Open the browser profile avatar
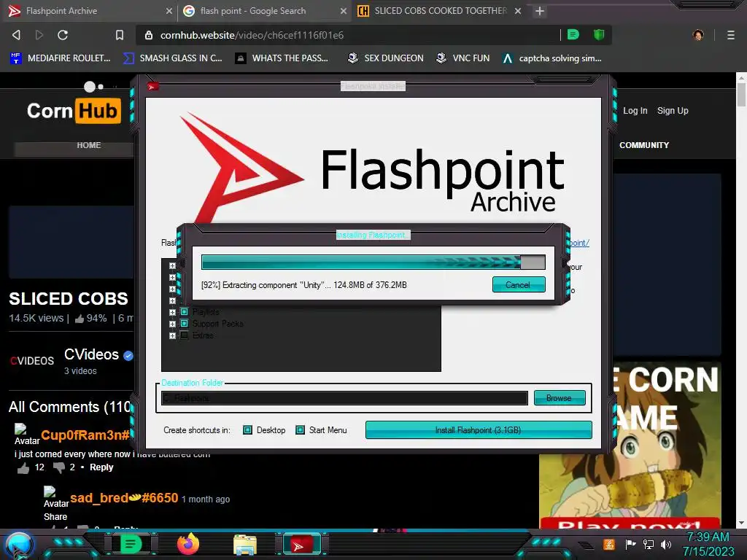The image size is (747, 560). 698,35
